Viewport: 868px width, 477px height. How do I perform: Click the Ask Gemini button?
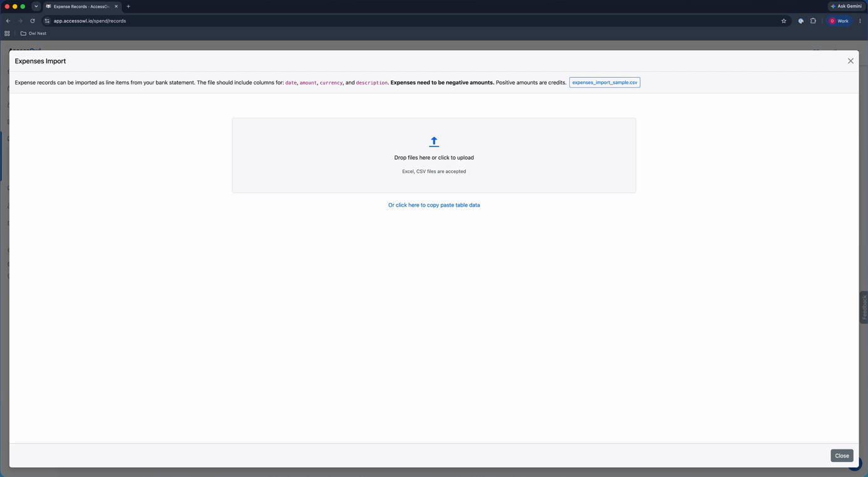click(846, 6)
